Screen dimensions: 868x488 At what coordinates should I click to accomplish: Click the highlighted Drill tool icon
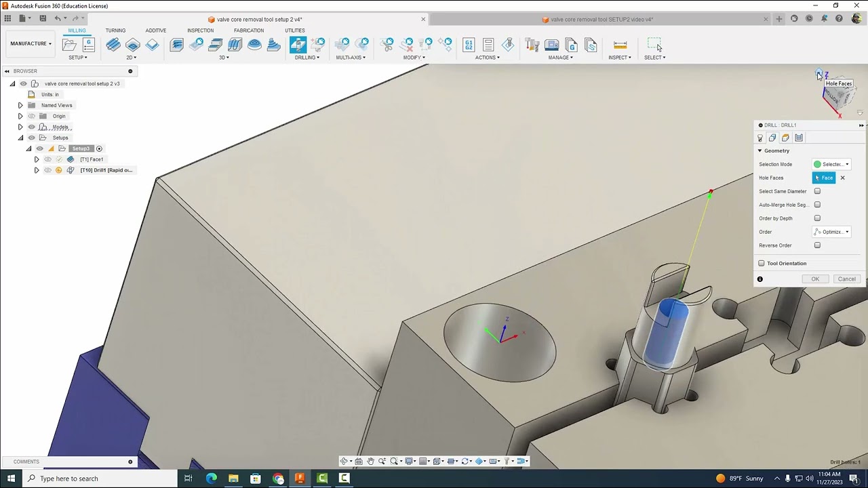click(298, 45)
